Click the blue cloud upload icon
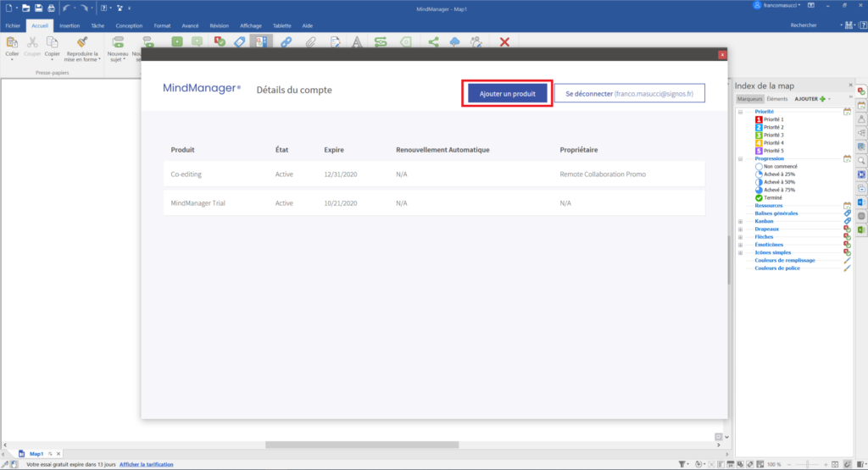868x470 pixels. 454,42
